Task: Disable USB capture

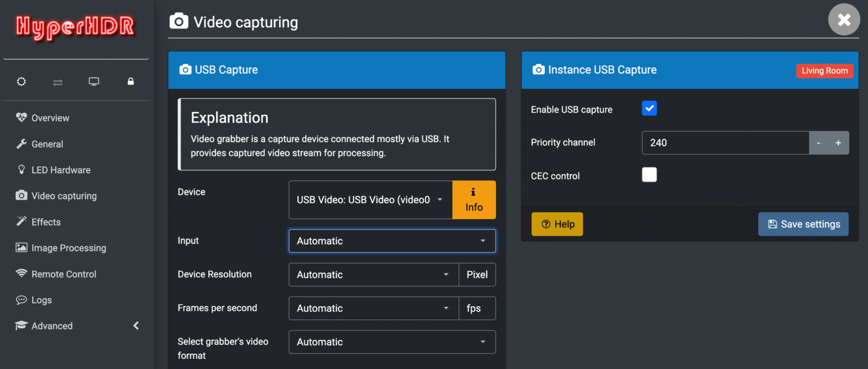Action: 649,108
